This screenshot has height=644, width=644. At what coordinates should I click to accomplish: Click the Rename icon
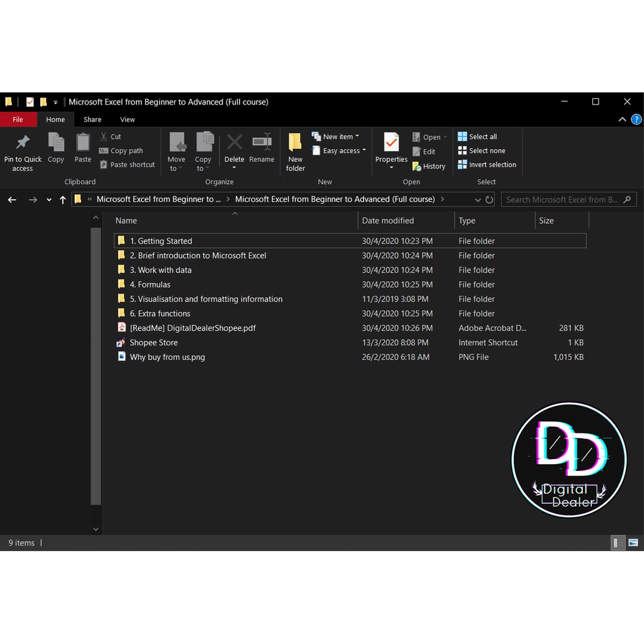tap(262, 142)
